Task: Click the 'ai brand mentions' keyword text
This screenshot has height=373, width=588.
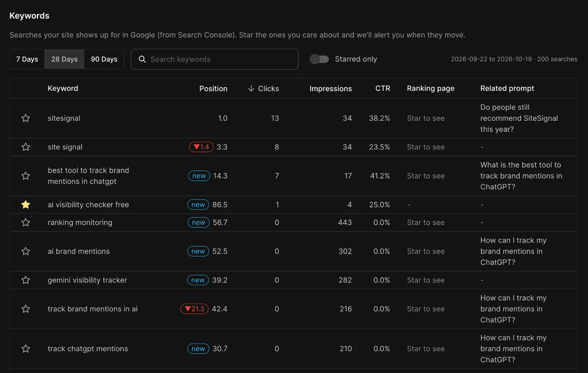Action: 79,251
